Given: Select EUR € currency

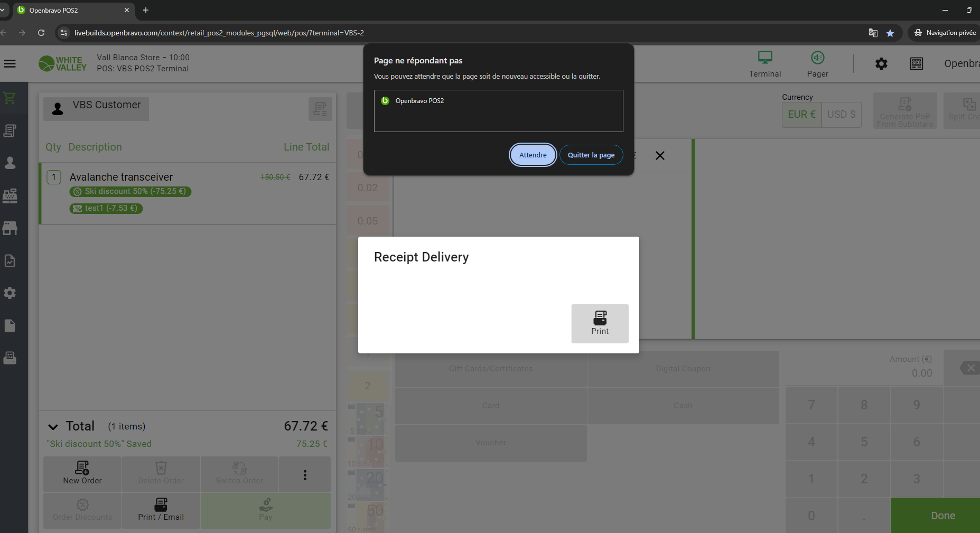Looking at the screenshot, I should click(801, 115).
